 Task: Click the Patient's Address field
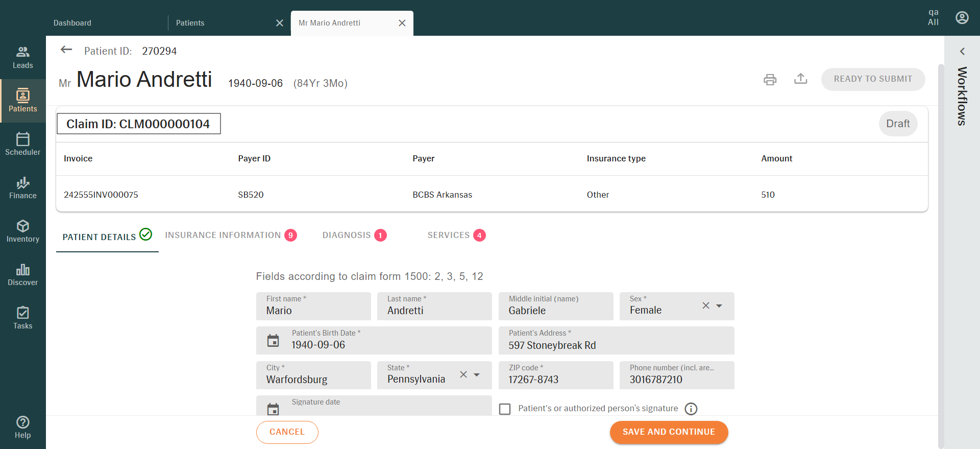point(616,341)
